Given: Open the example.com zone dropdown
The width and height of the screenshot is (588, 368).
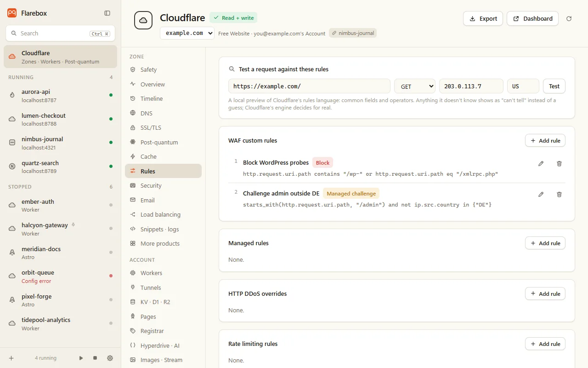Looking at the screenshot, I should pyautogui.click(x=187, y=33).
